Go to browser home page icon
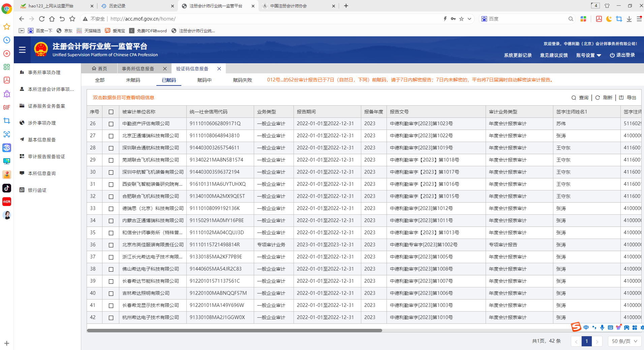Screen dimensions: 644x350 [x=52, y=19]
